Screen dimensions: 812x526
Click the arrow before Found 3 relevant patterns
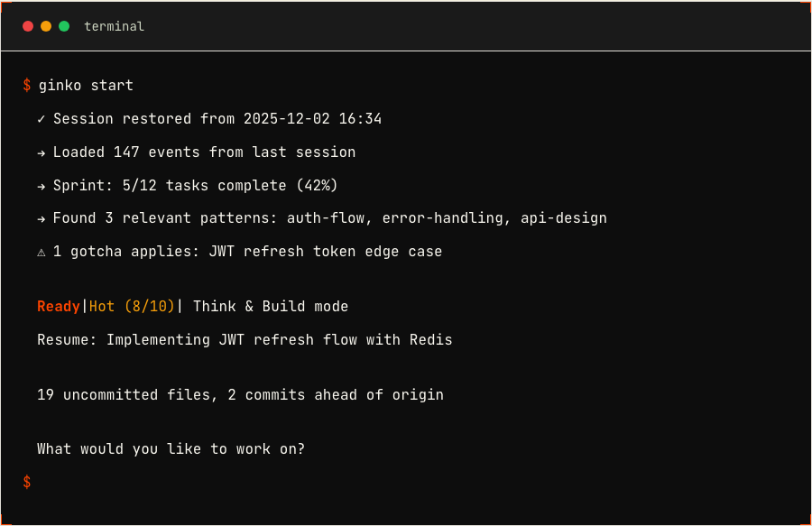pyautogui.click(x=42, y=218)
